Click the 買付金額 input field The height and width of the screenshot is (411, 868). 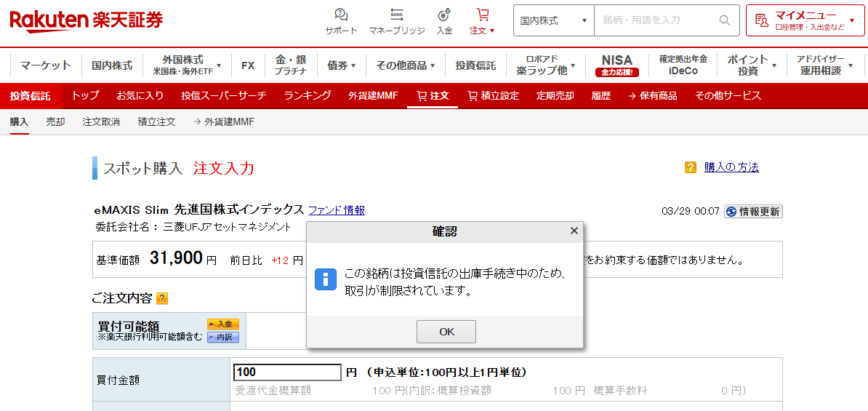(x=287, y=372)
